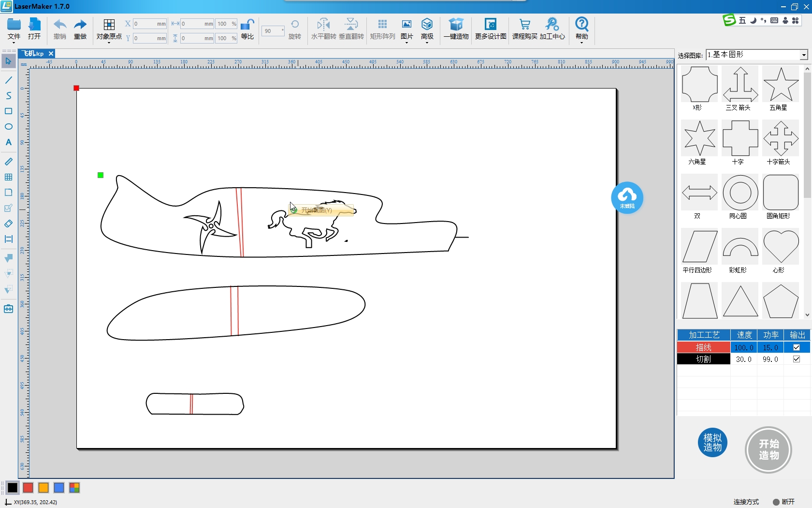Select the eraser tool
This screenshot has width=812, height=508.
pyautogui.click(x=8, y=224)
